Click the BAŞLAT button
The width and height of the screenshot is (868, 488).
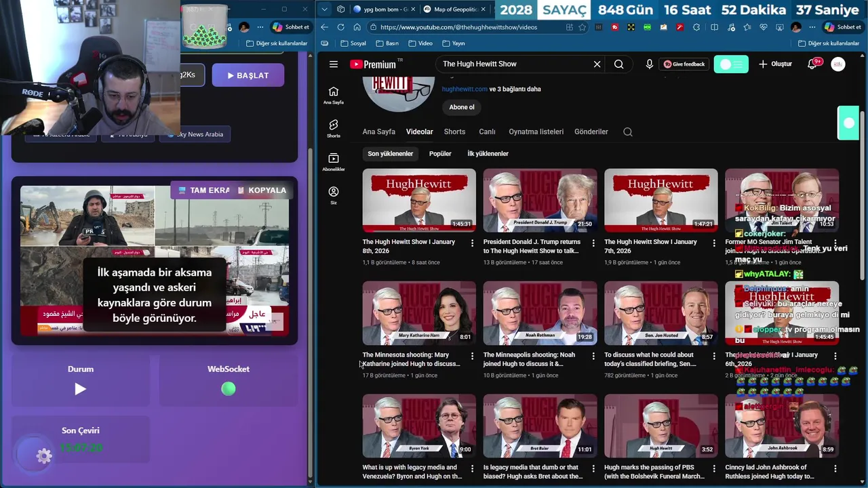248,75
